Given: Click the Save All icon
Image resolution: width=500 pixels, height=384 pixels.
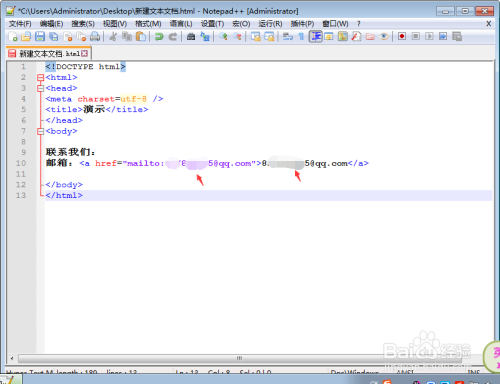Looking at the screenshot, I should (x=54, y=36).
